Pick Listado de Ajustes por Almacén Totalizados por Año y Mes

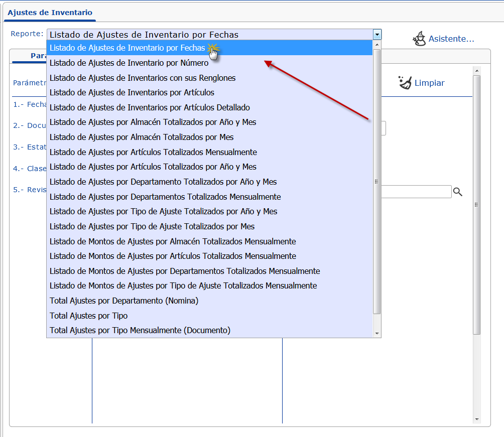[209, 122]
